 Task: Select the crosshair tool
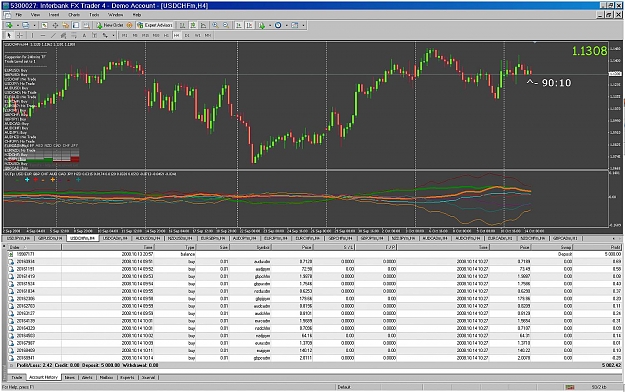[x=20, y=35]
